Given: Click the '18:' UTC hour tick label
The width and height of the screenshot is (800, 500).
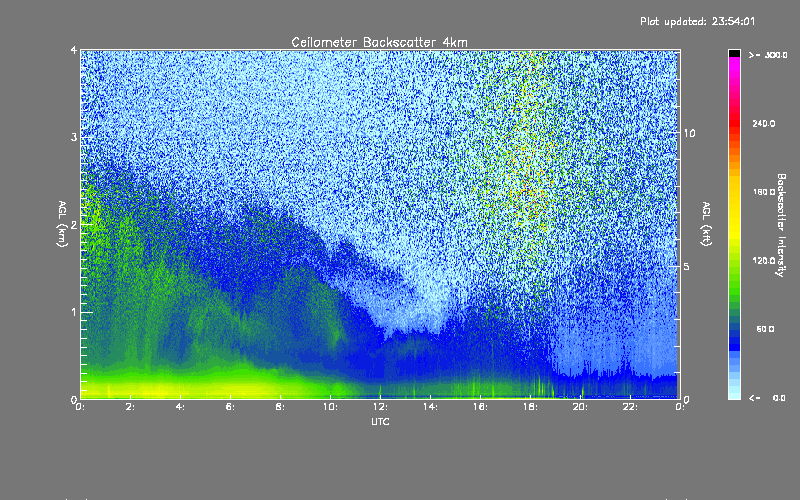Looking at the screenshot, I should (x=530, y=407).
